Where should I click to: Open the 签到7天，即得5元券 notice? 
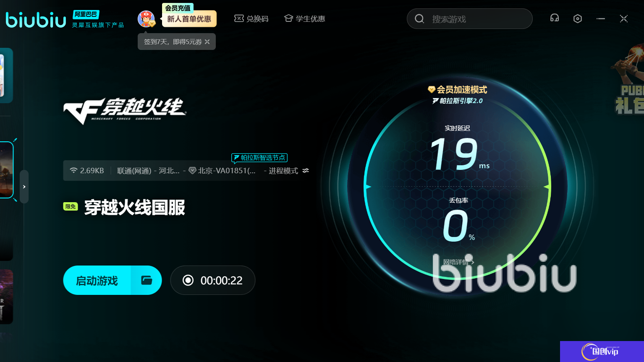point(173,42)
